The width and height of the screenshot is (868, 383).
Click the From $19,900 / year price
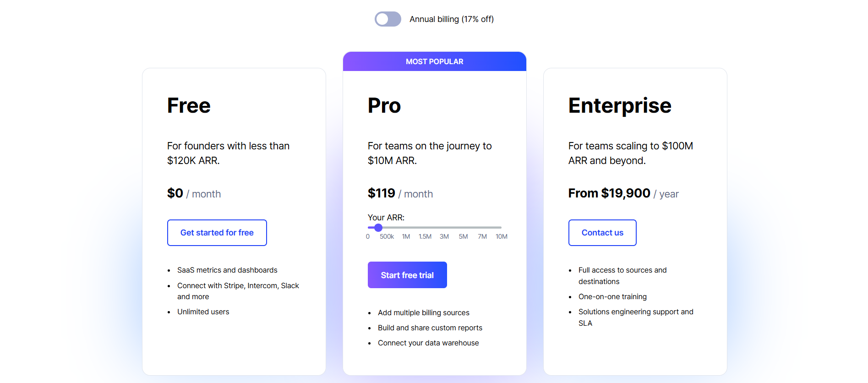click(x=623, y=193)
